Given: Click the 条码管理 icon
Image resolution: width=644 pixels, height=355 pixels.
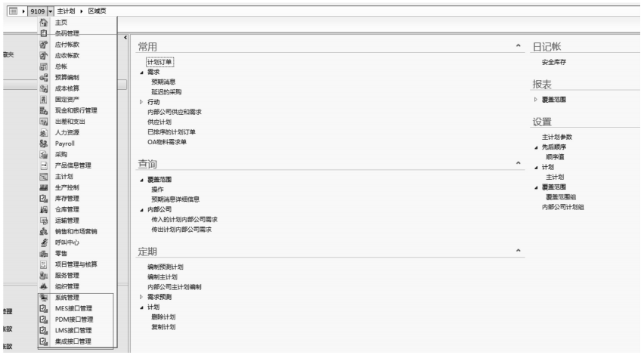Looking at the screenshot, I should tap(44, 33).
